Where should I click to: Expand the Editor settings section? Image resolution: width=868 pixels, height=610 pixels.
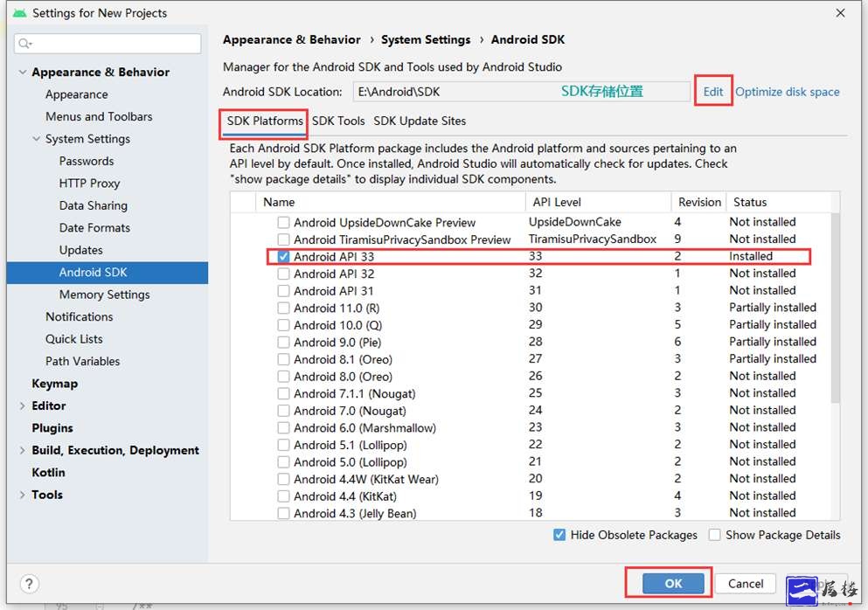[x=23, y=406]
